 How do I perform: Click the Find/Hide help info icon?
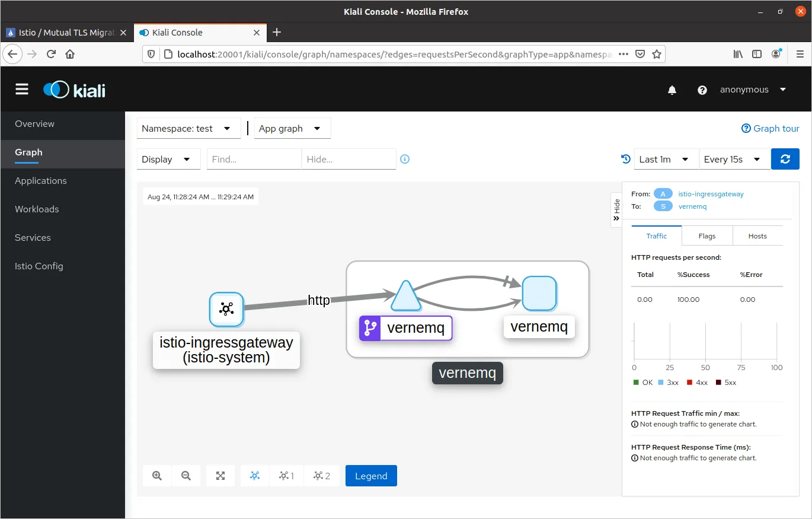[405, 159]
